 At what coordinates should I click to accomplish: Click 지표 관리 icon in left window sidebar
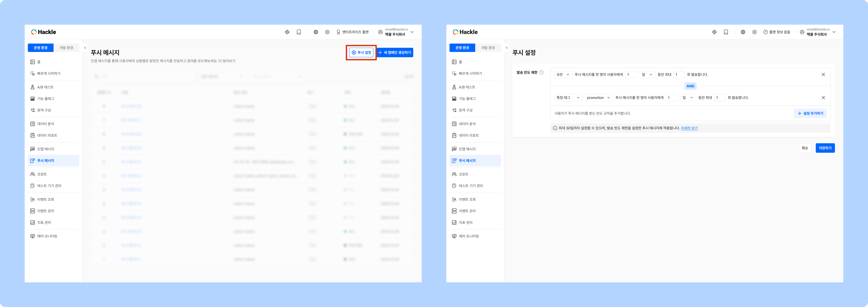click(33, 223)
